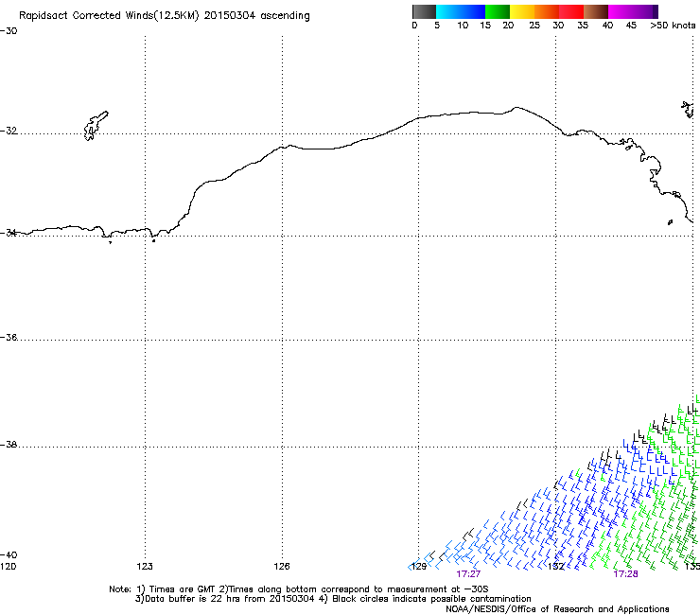Click the -38 latitude axis label
This screenshot has width=700, height=615.
9,445
